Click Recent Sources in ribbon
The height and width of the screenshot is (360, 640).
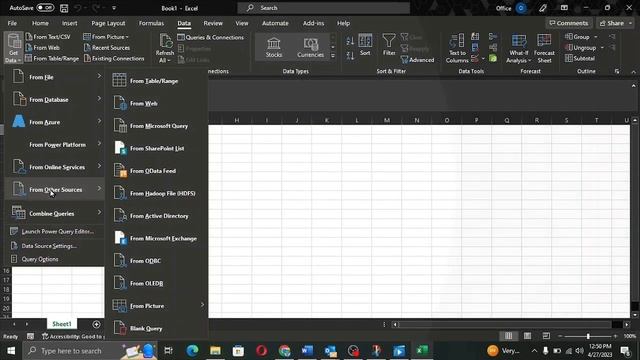[107, 48]
